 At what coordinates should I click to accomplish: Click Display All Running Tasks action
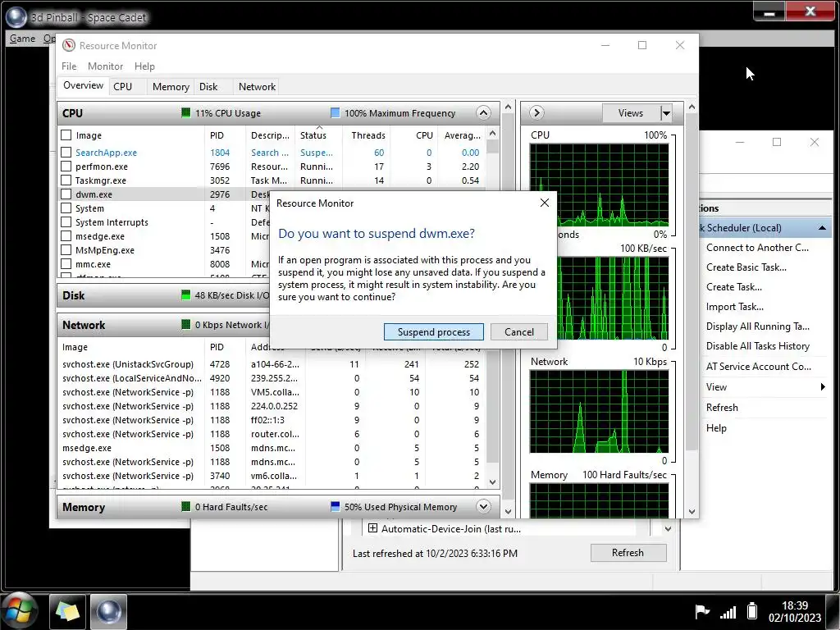(757, 326)
